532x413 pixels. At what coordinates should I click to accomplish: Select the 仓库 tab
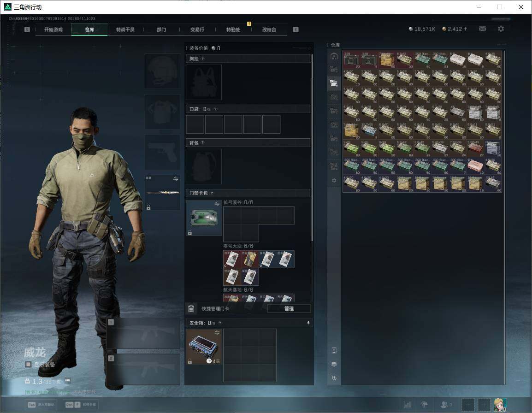click(x=89, y=29)
